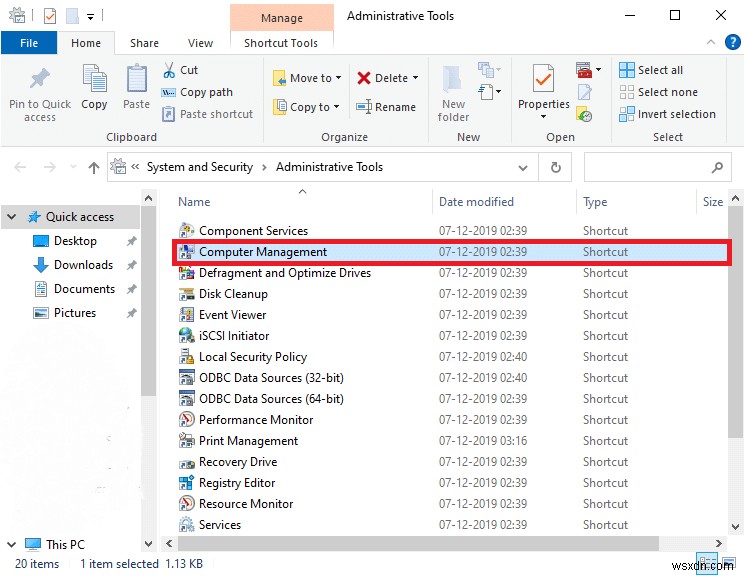Select Pictures in the navigation pane
Image resolution: width=745 pixels, height=576 pixels.
point(75,313)
